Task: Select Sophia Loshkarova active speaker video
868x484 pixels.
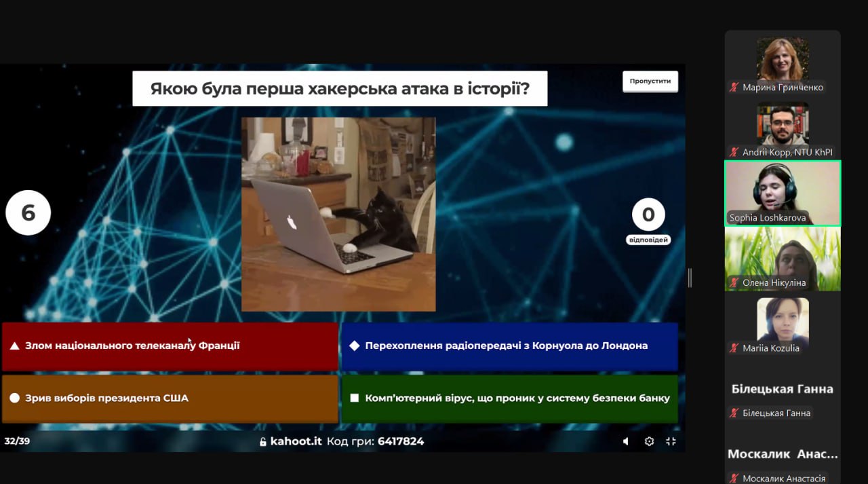Action: point(783,193)
